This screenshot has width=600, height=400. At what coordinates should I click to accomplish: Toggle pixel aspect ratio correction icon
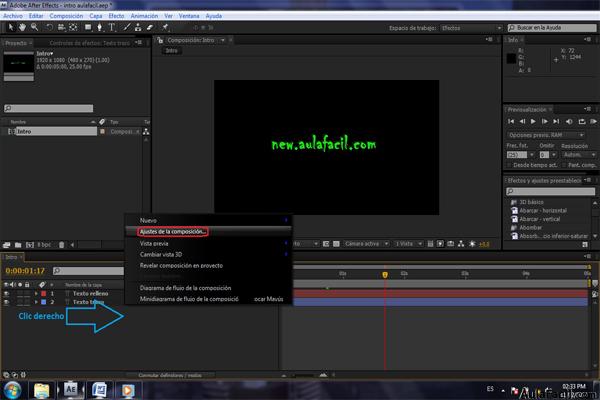pos(430,244)
